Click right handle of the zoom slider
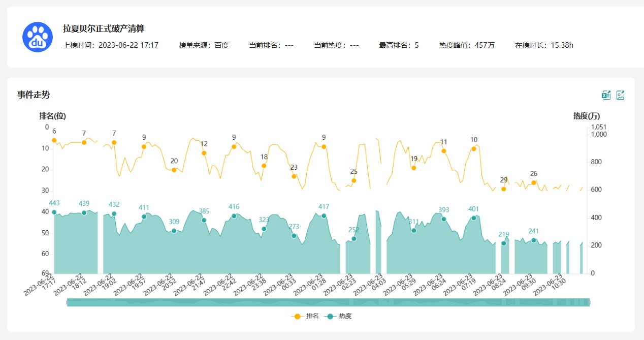 pos(590,302)
